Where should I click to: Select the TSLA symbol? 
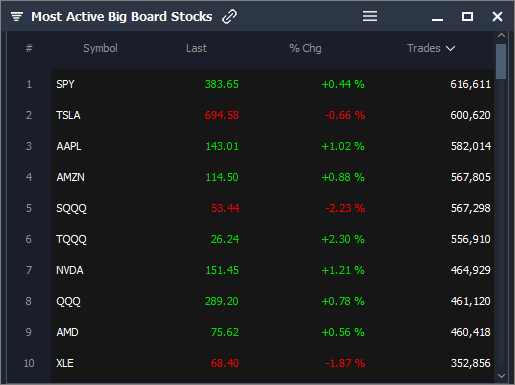[x=68, y=115]
